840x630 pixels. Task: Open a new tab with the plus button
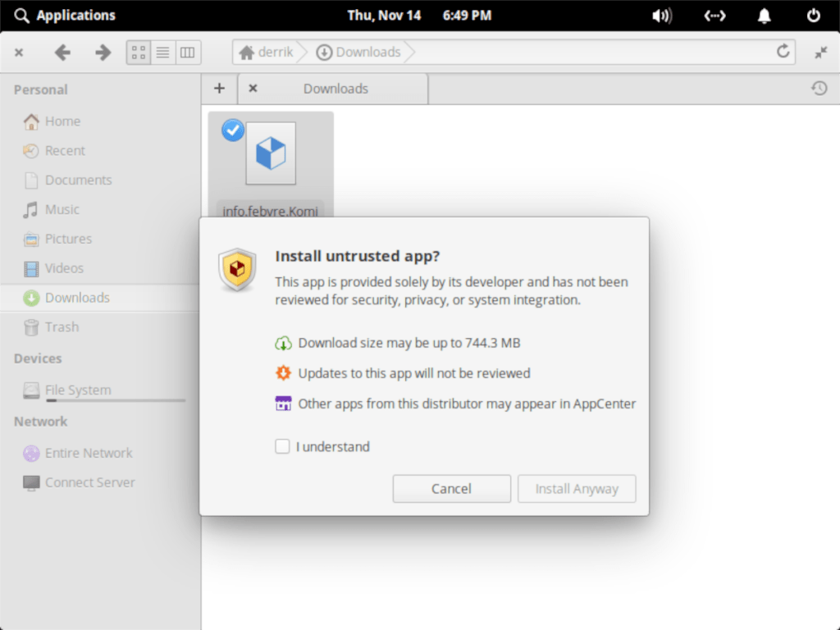tap(219, 88)
